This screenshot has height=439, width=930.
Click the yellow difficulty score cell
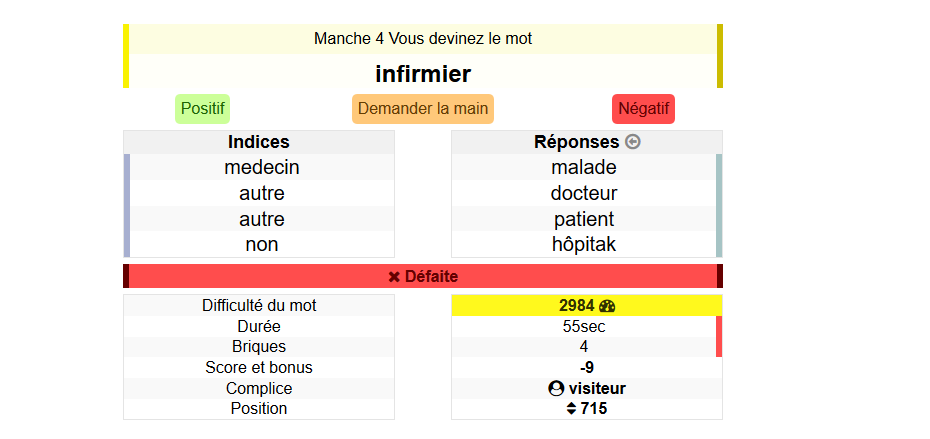click(x=586, y=306)
